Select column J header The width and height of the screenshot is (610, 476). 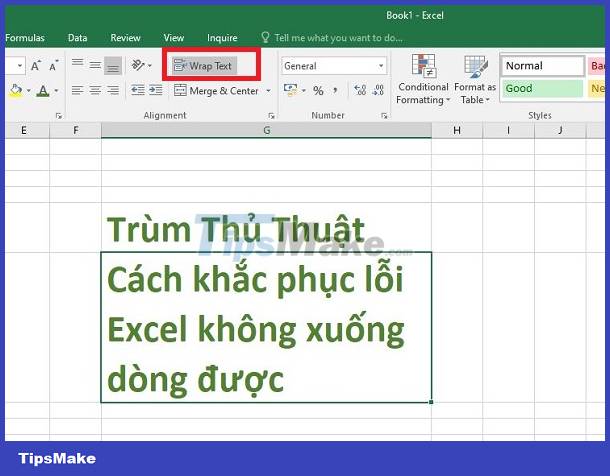(560, 130)
